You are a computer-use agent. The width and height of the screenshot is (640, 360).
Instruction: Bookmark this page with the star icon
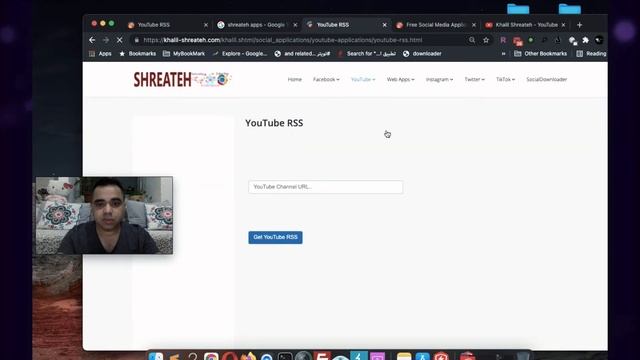click(486, 40)
